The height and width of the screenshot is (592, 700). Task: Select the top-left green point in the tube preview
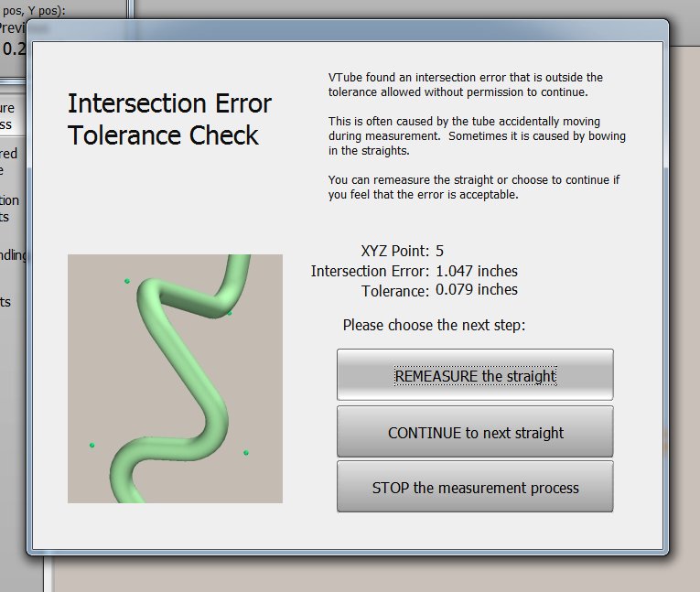tap(127, 281)
